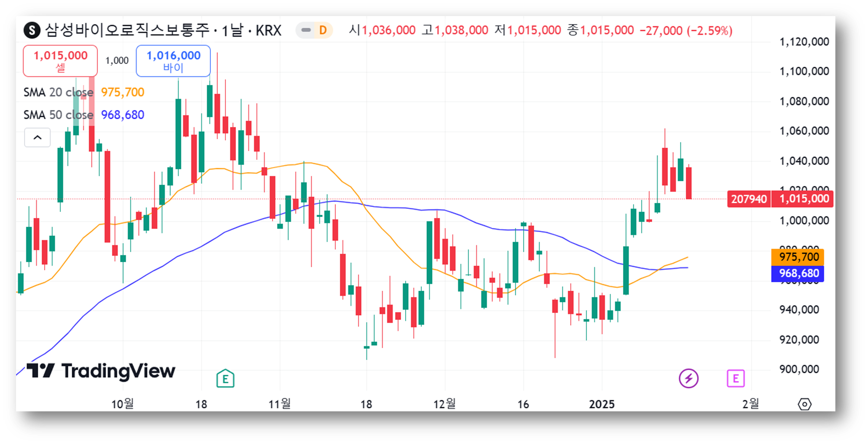Click the SMA 20 value 975,700

pos(122,92)
